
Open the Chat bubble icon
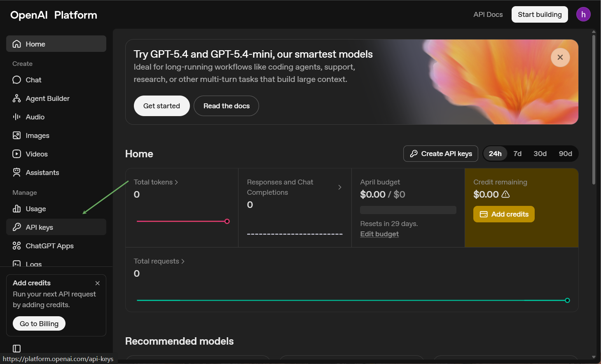(16, 80)
